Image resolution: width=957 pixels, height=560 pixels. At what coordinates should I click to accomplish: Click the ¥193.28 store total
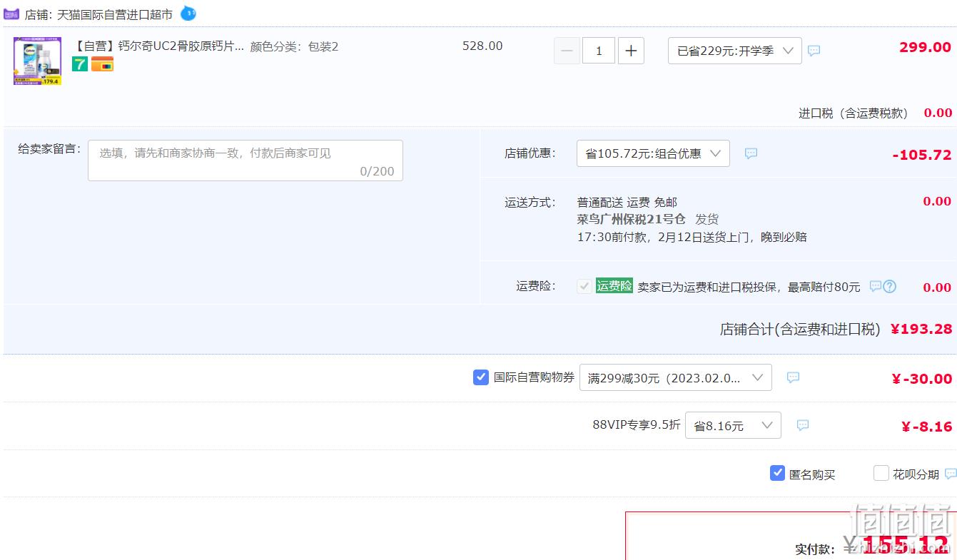921,329
